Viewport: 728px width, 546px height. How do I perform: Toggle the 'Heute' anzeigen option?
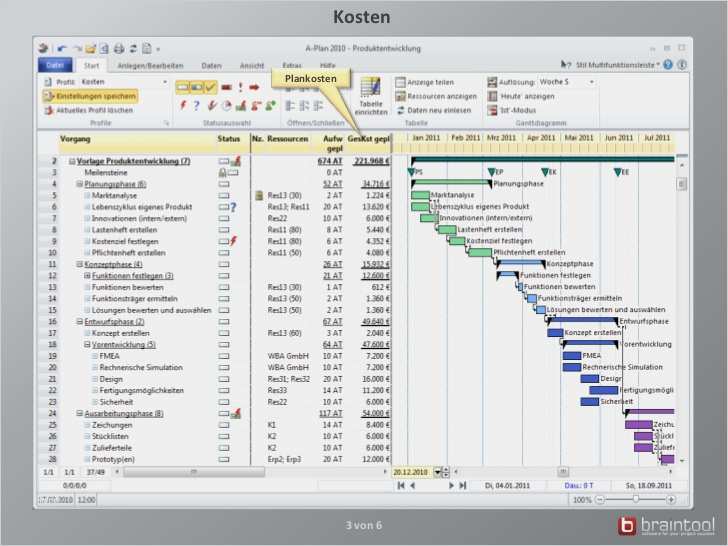493,96
